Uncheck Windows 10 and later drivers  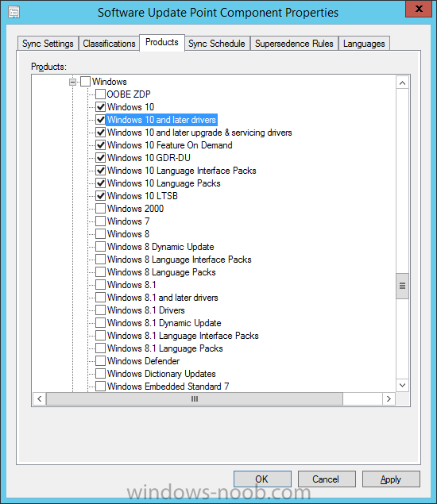click(x=100, y=120)
